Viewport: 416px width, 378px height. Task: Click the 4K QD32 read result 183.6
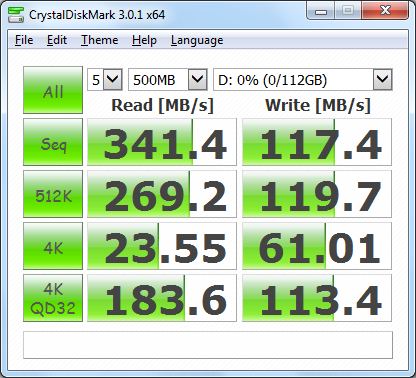point(162,298)
